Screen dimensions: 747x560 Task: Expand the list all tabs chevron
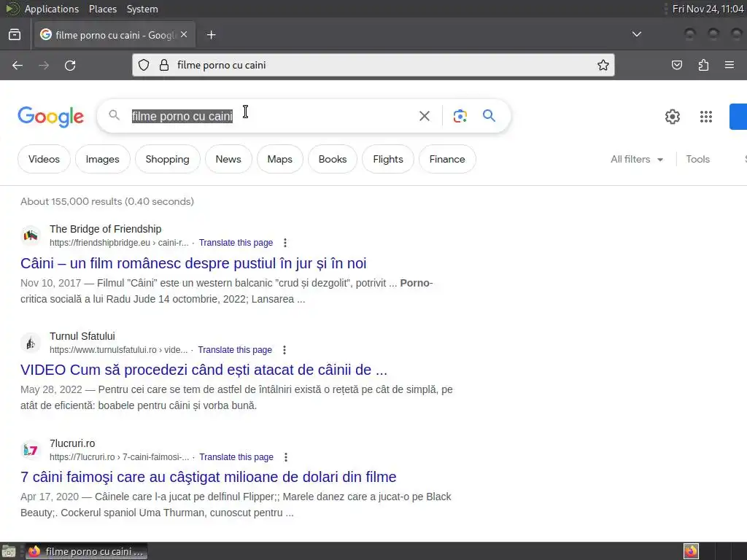click(x=636, y=34)
